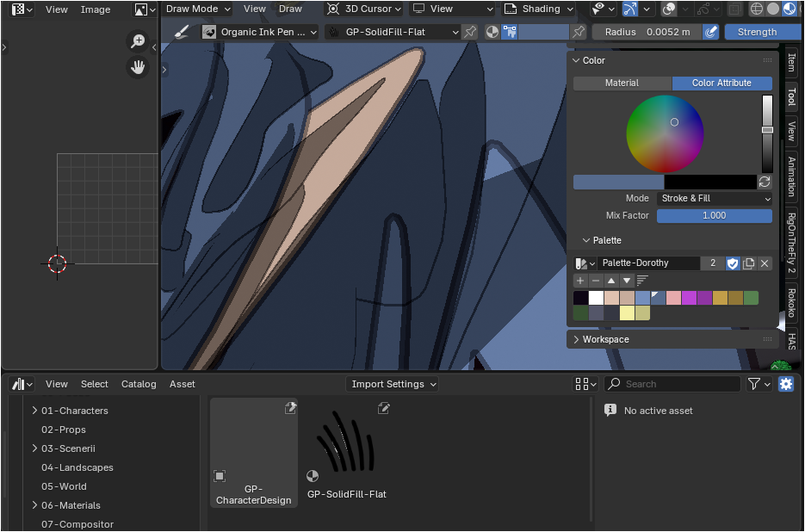This screenshot has height=532, width=805.
Task: Move palette color down
Action: coord(626,281)
